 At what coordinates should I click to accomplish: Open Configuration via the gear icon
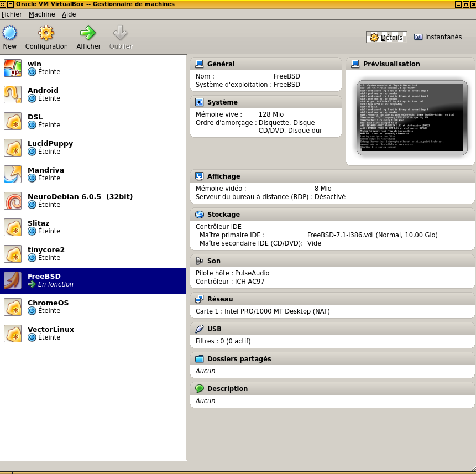point(46,33)
